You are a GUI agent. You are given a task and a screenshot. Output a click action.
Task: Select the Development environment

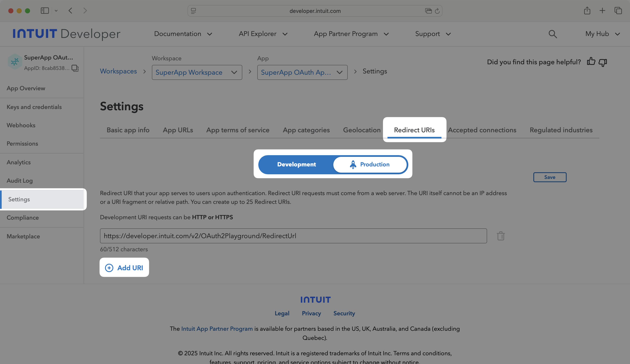click(x=296, y=164)
